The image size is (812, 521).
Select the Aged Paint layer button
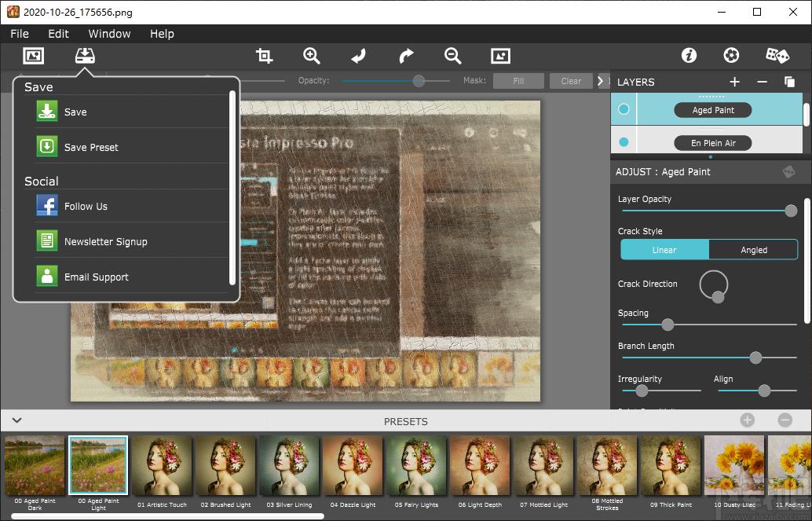(x=712, y=110)
